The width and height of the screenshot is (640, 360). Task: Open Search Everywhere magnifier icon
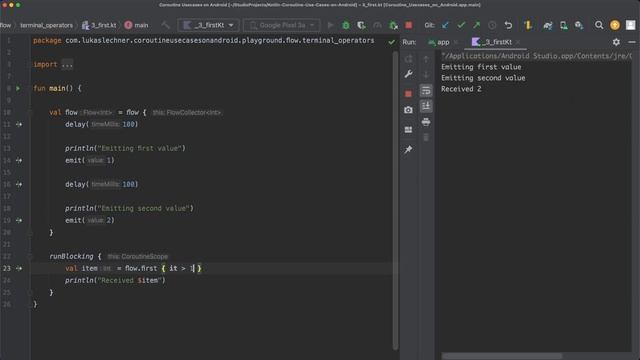pos(599,25)
